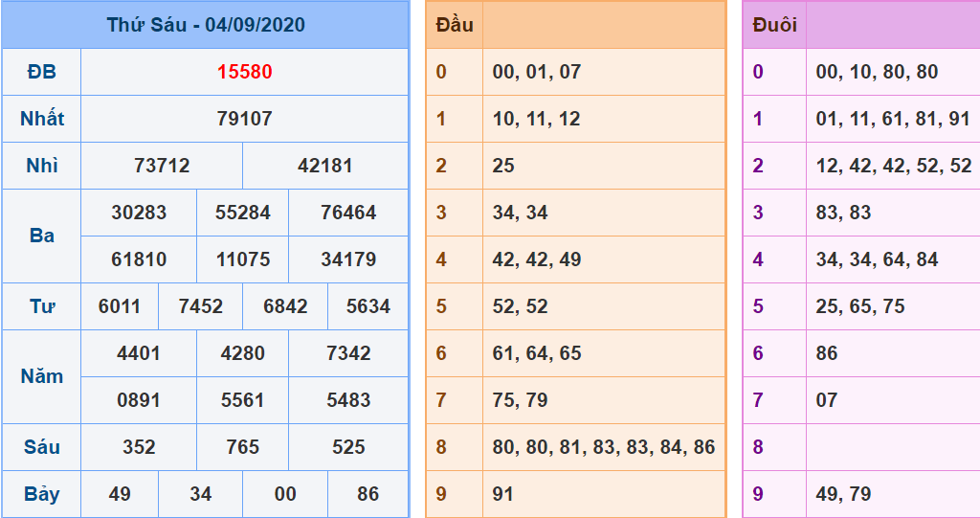Click fifth prize number 0891
This screenshot has width=980, height=518.
point(139,400)
